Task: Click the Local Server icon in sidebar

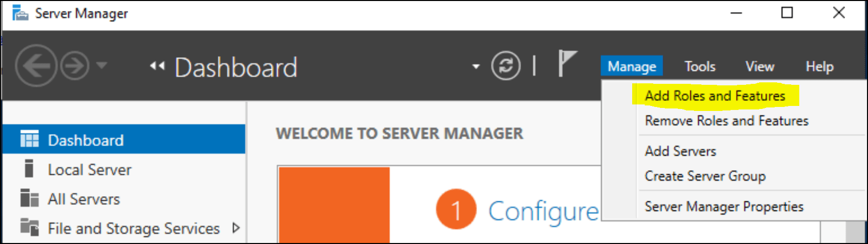Action: click(29, 168)
